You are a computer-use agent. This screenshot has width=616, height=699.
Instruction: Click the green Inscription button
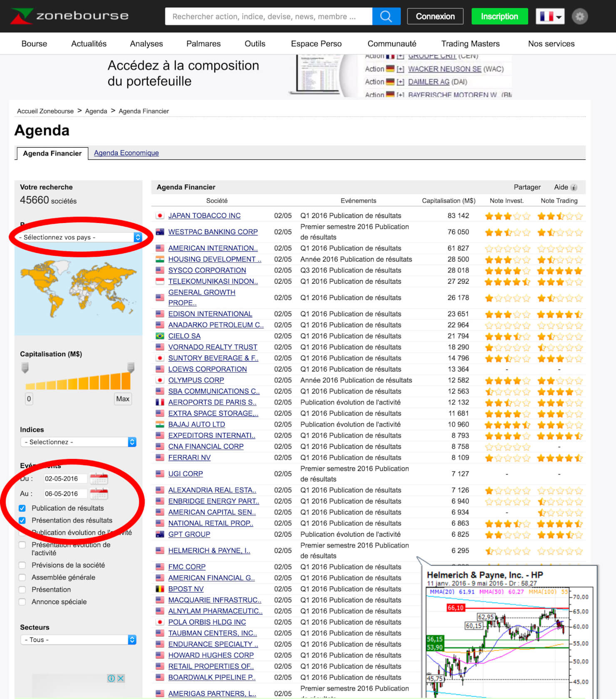pyautogui.click(x=499, y=16)
